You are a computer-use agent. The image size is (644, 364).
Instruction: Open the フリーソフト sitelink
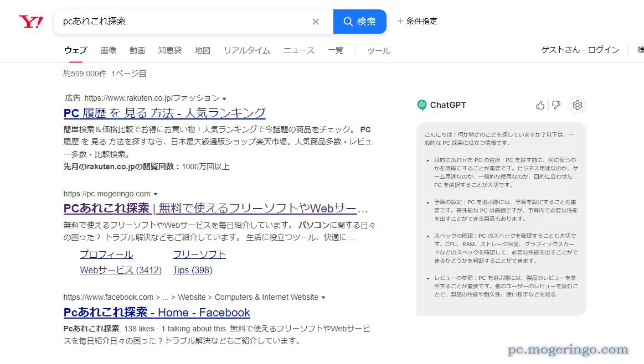coord(199,254)
